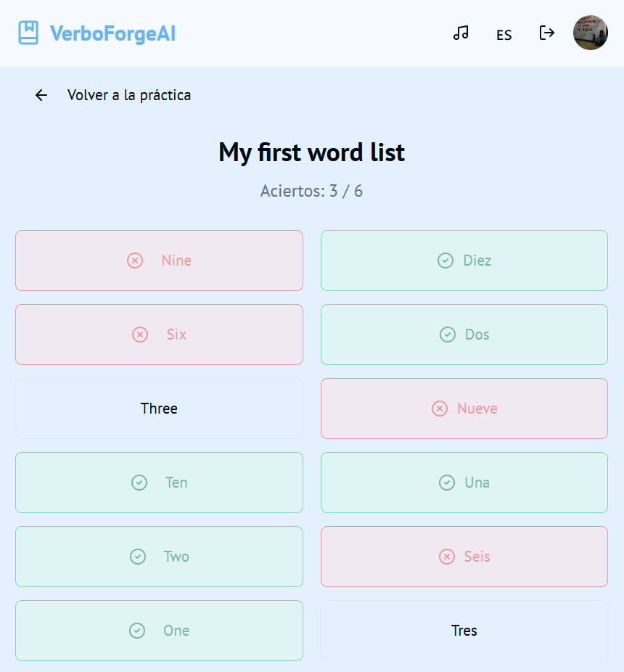Click the Volver a la práctica link

[x=129, y=95]
